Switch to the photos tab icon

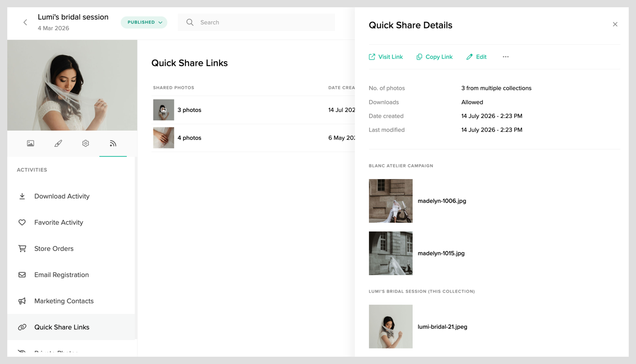pos(31,144)
